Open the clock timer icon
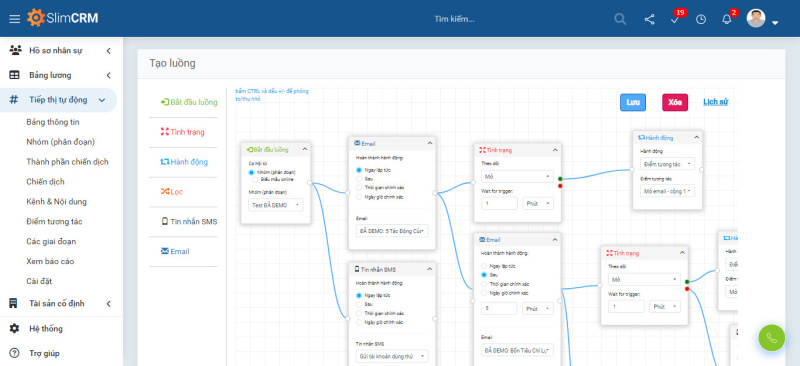 click(701, 19)
